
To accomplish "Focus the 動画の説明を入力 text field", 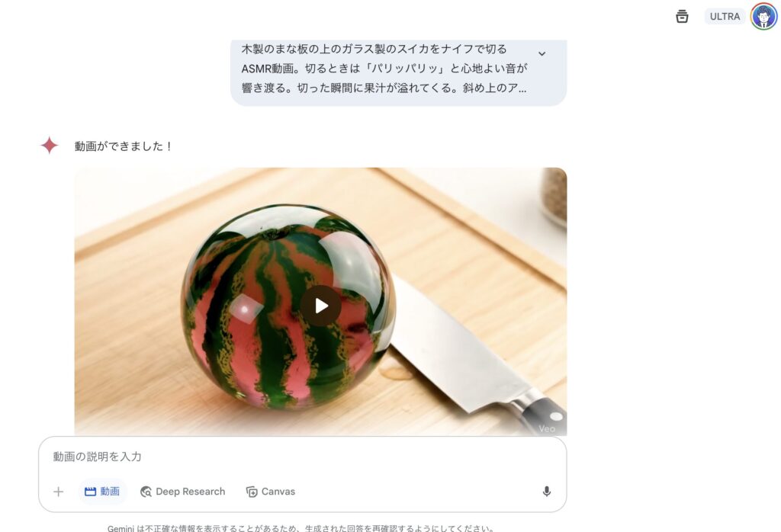I will tap(302, 457).
